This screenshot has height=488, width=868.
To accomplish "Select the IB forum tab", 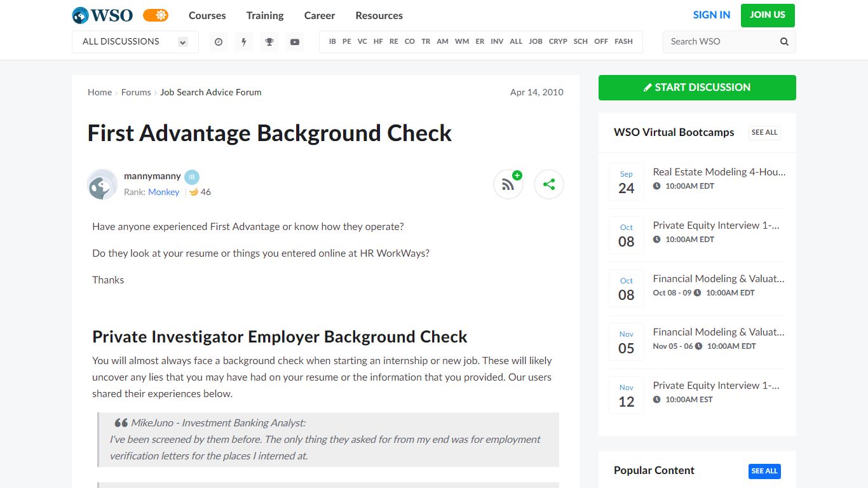I will click(332, 41).
